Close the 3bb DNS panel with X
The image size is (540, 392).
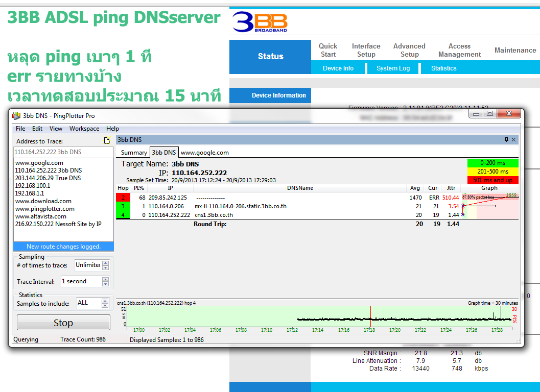[x=514, y=139]
